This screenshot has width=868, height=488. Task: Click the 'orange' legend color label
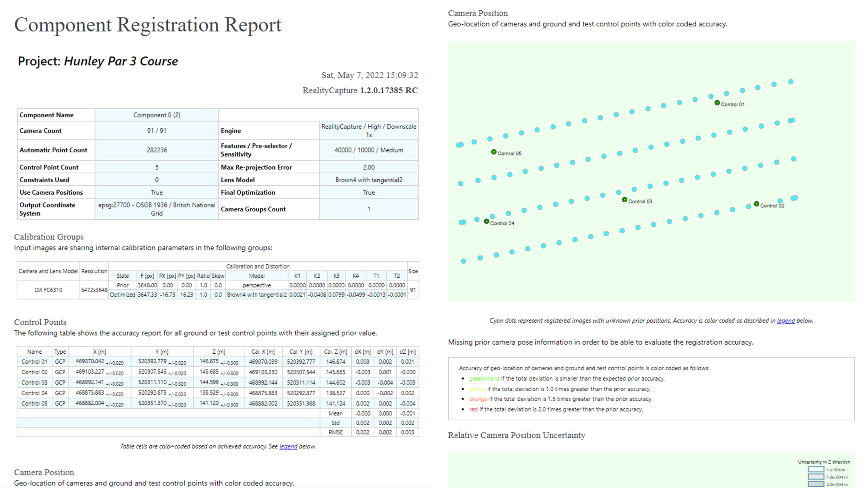[x=478, y=399]
